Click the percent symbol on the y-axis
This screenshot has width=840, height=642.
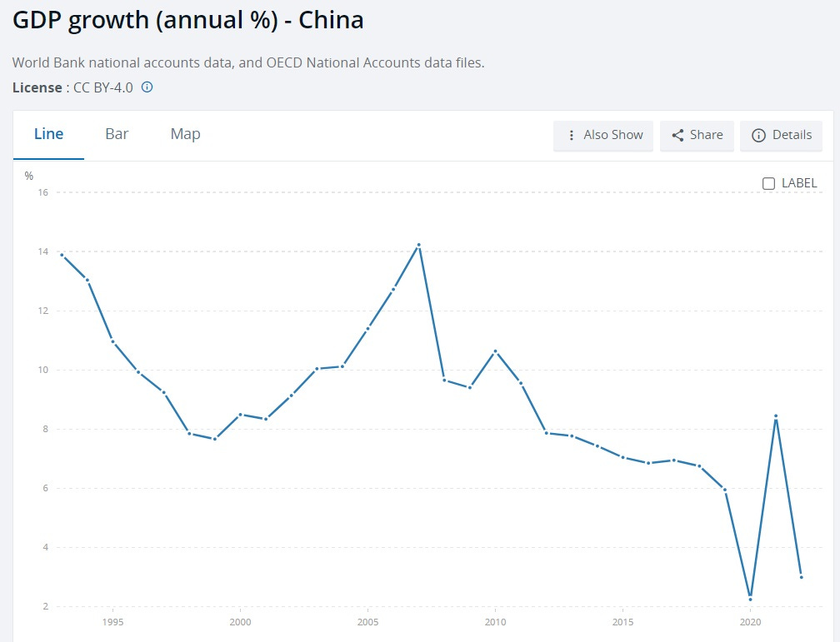click(x=28, y=175)
